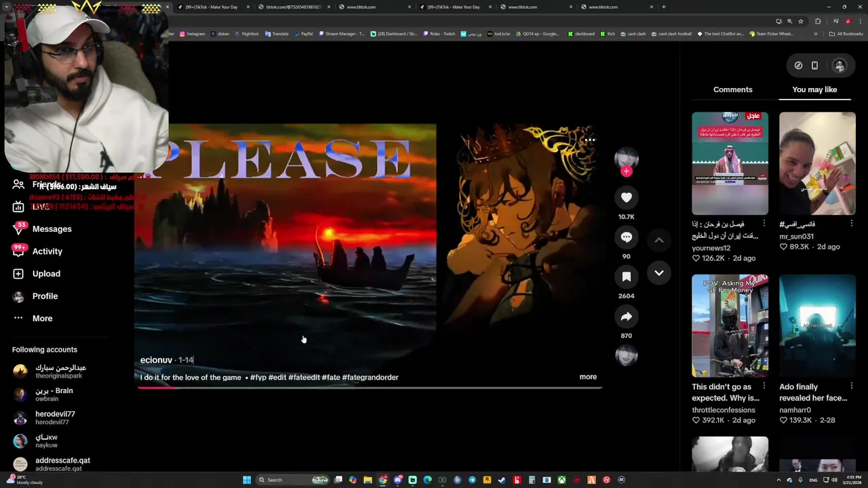The width and height of the screenshot is (868, 488).
Task: Open options dots on yournews12 card
Action: pos(764,224)
